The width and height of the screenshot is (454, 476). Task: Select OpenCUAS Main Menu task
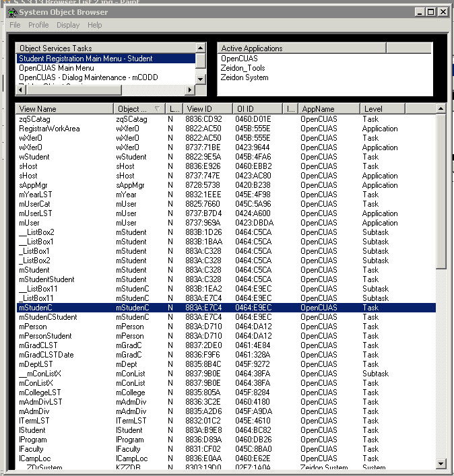[57, 68]
